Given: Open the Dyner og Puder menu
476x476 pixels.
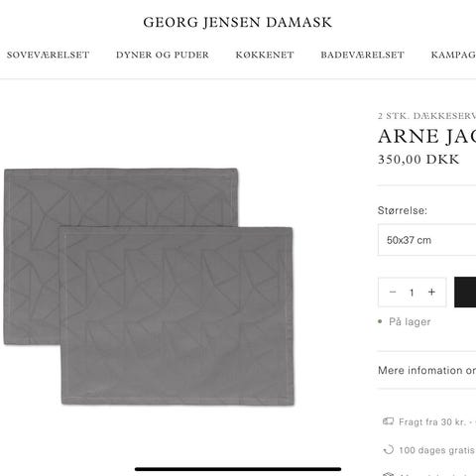Looking at the screenshot, I should (x=163, y=55).
